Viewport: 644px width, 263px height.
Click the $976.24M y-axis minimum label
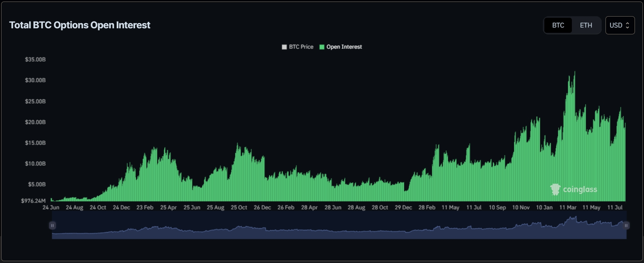[x=33, y=201]
